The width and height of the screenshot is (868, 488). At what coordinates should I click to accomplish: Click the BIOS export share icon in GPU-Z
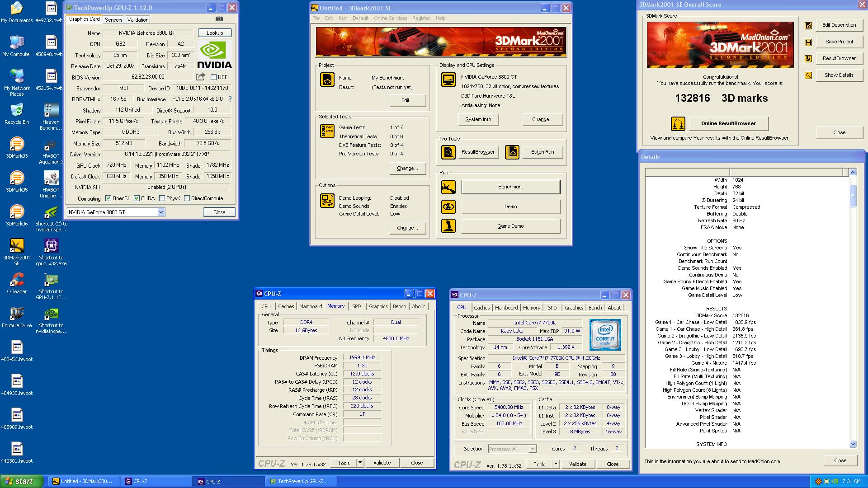(x=200, y=77)
